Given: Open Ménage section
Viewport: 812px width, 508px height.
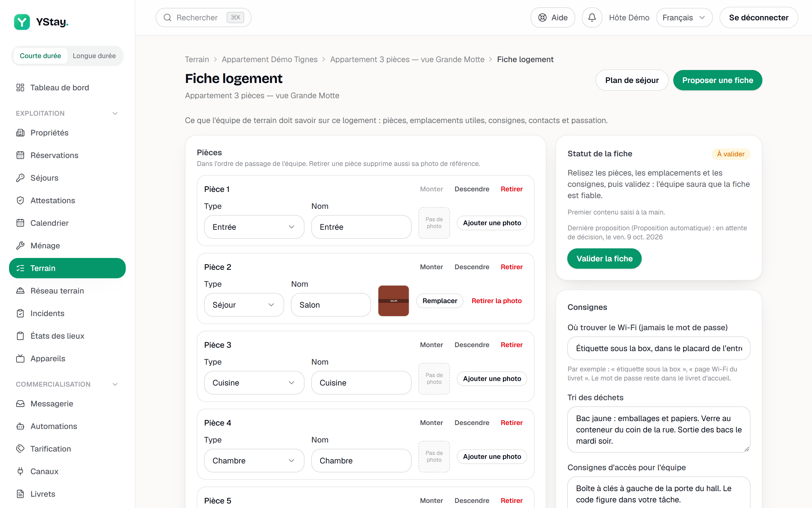Looking at the screenshot, I should (x=67, y=246).
